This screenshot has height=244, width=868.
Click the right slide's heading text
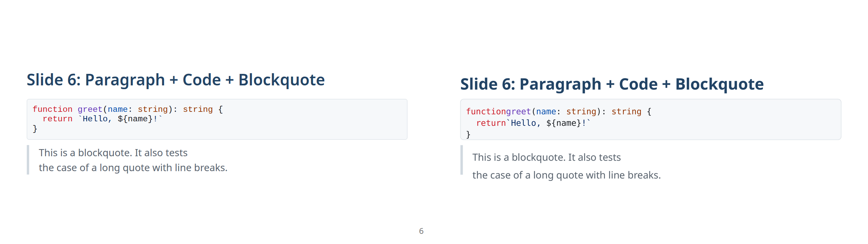[611, 84]
